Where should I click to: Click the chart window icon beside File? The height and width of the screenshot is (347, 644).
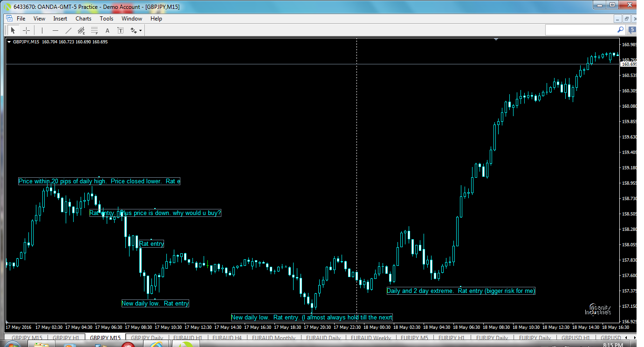click(x=9, y=19)
